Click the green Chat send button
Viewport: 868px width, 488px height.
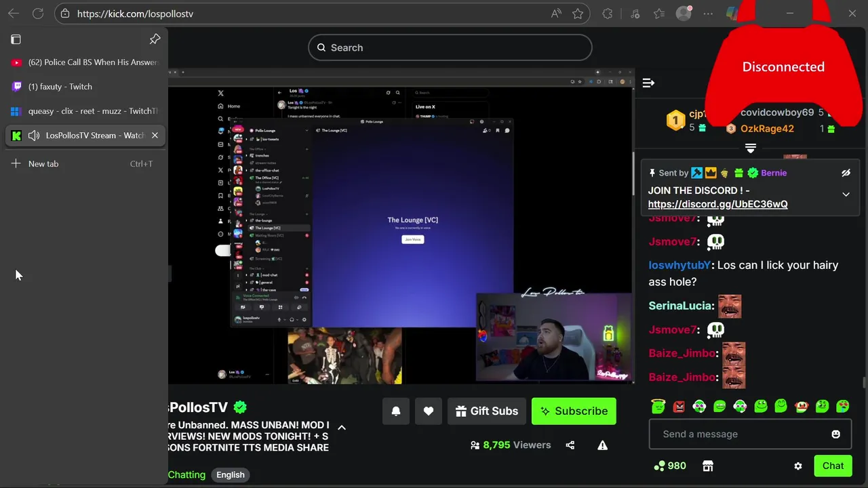[833, 466]
